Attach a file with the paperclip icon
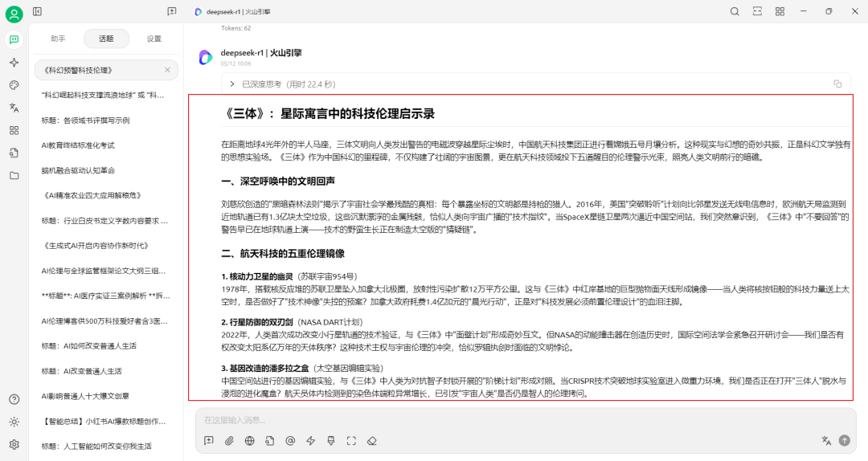Image resolution: width=868 pixels, height=461 pixels. coord(229,441)
